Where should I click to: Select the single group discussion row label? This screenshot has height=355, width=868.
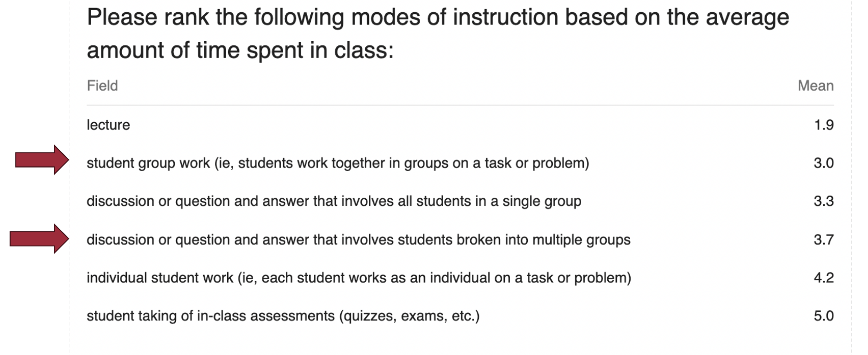334,201
